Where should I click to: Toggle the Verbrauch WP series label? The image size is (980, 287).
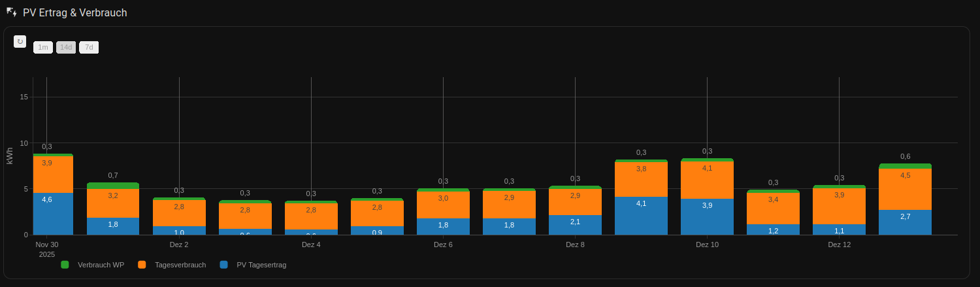tap(101, 265)
